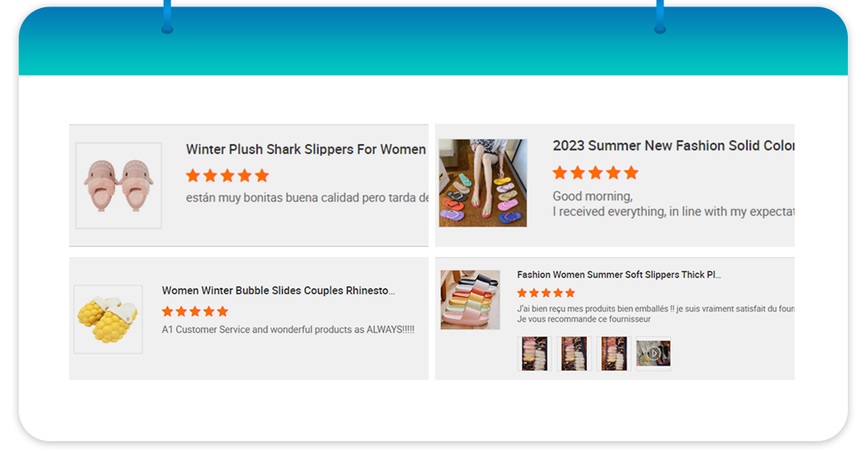Screen dimensions: 868x452
Task: Click the colorful flip-flops product photo
Action: (483, 183)
